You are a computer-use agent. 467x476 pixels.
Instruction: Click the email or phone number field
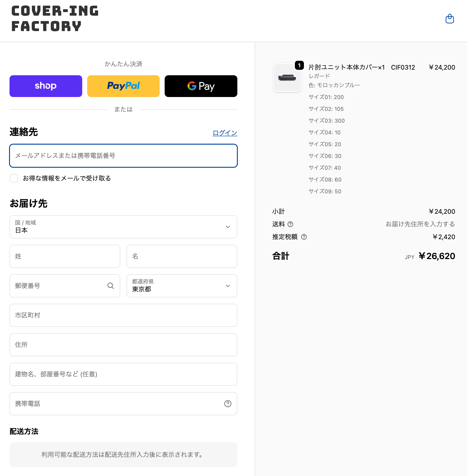point(123,156)
